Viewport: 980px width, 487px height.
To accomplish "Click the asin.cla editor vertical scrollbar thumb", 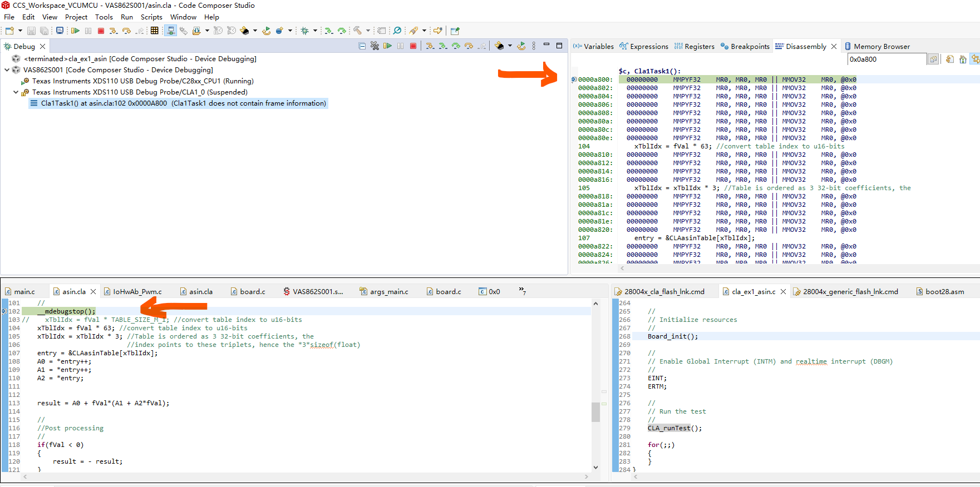I will pyautogui.click(x=595, y=411).
